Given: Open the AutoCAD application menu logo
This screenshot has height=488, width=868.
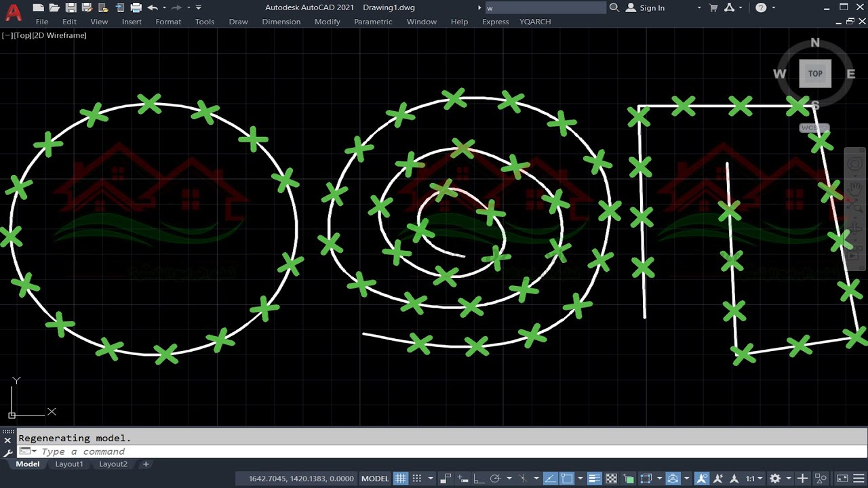Looking at the screenshot, I should tap(13, 12).
